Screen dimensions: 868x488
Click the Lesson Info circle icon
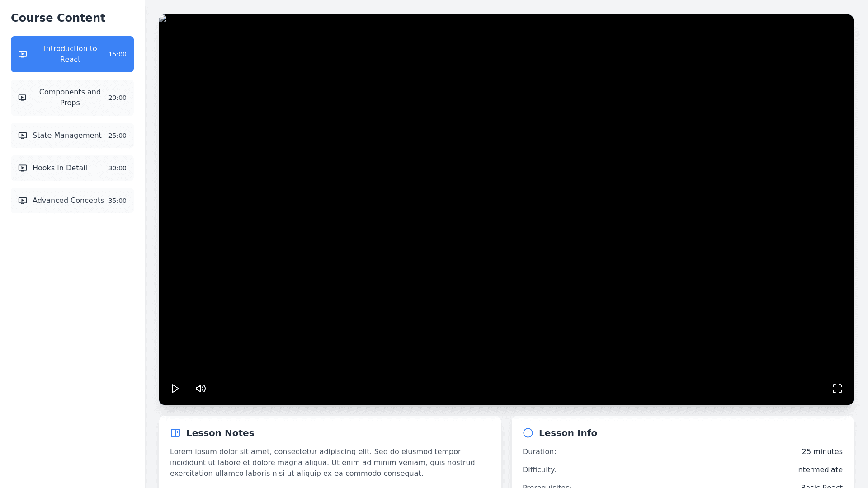528,433
